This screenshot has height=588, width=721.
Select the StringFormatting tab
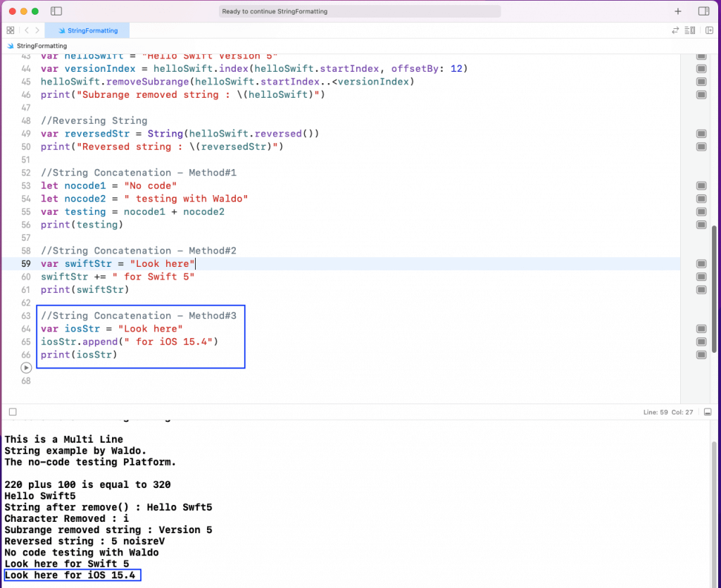pyautogui.click(x=87, y=30)
